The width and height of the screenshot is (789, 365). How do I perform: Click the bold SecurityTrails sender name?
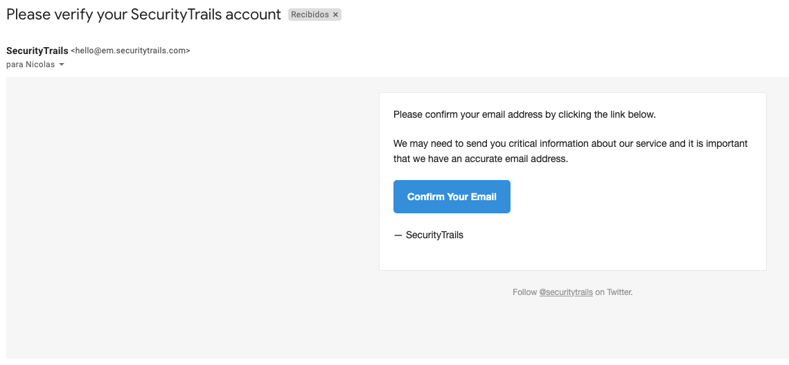coord(37,51)
